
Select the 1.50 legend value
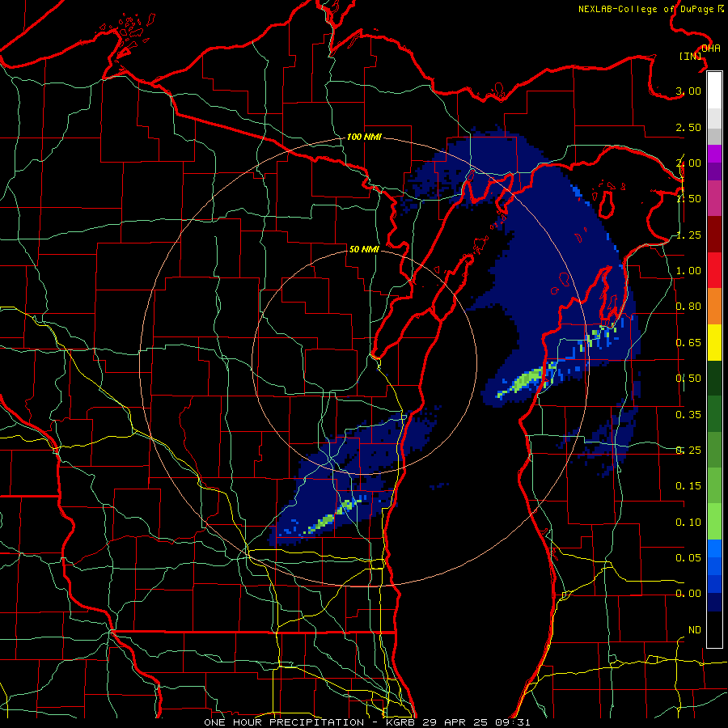(688, 199)
